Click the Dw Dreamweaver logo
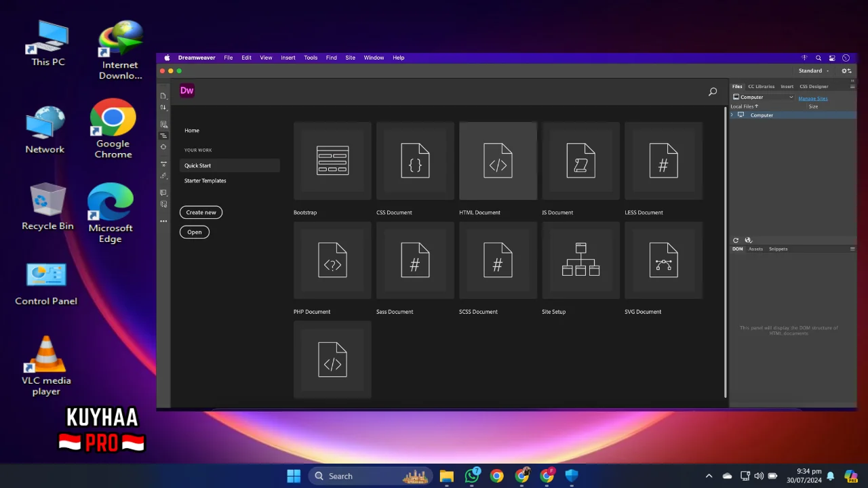This screenshot has height=488, width=868. point(187,90)
